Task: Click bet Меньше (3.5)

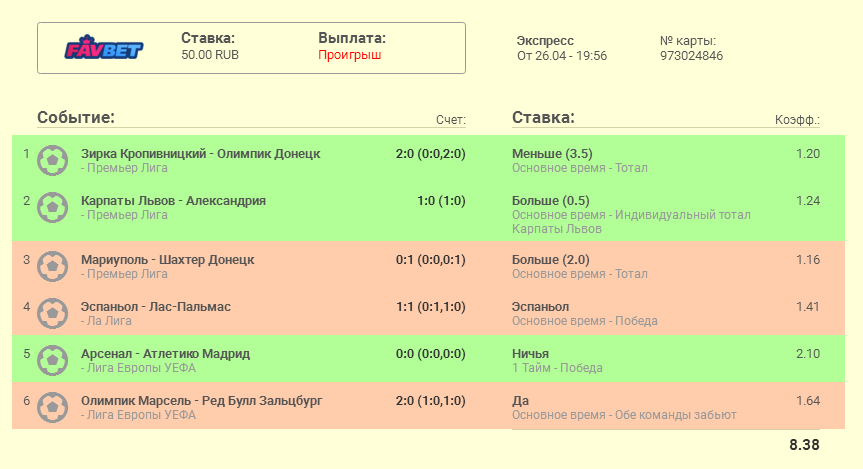Action: (x=552, y=154)
